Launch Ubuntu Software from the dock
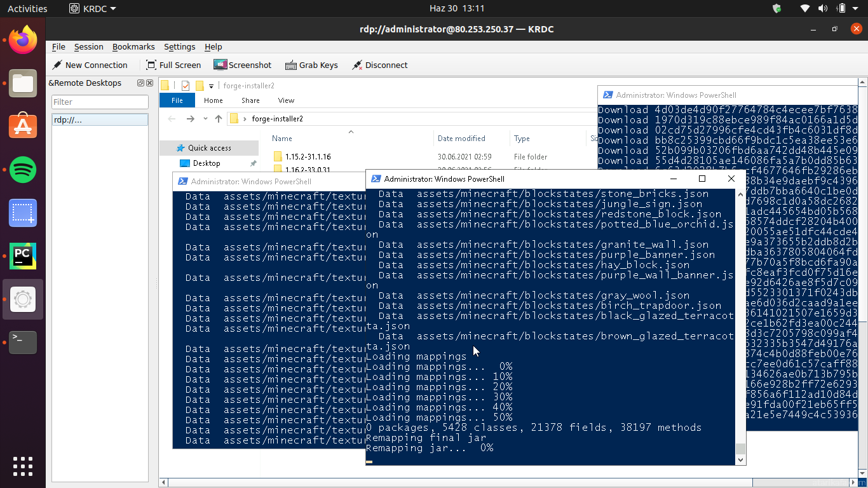868x488 pixels. (x=23, y=126)
